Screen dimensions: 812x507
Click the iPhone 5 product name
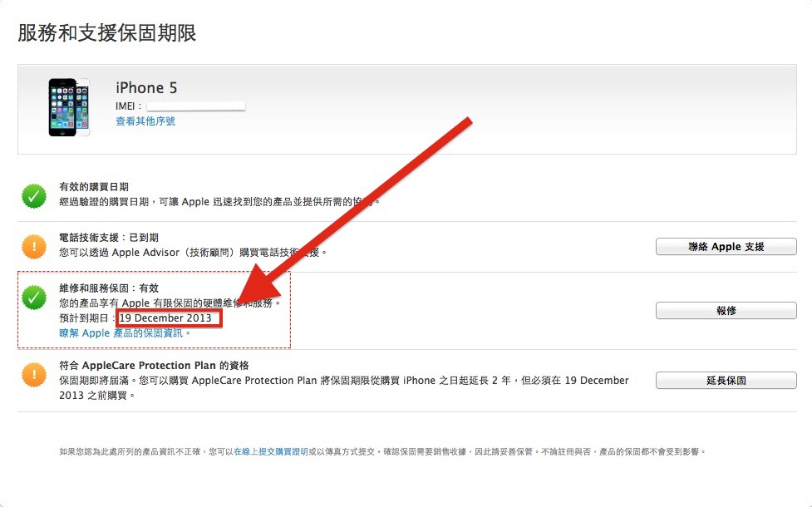(x=146, y=88)
